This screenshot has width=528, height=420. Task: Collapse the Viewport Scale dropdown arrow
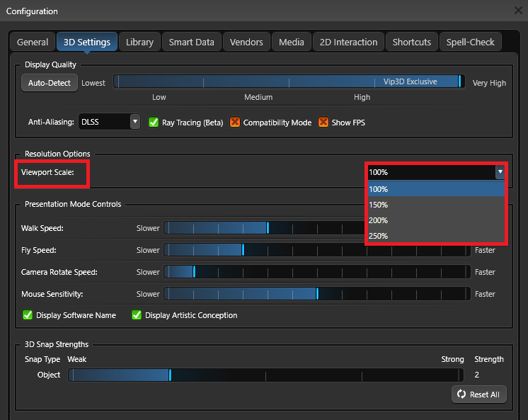coord(500,171)
